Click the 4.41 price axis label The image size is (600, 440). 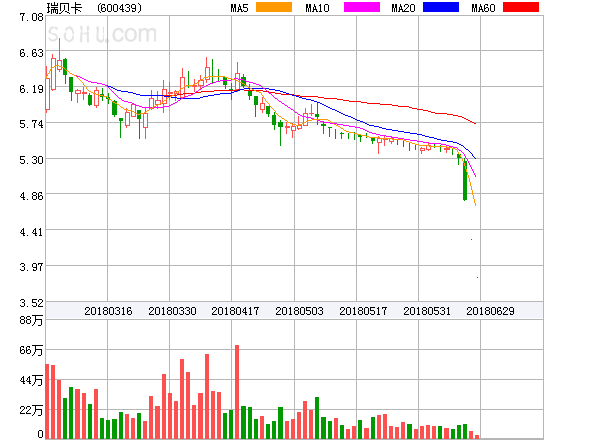coord(31,232)
